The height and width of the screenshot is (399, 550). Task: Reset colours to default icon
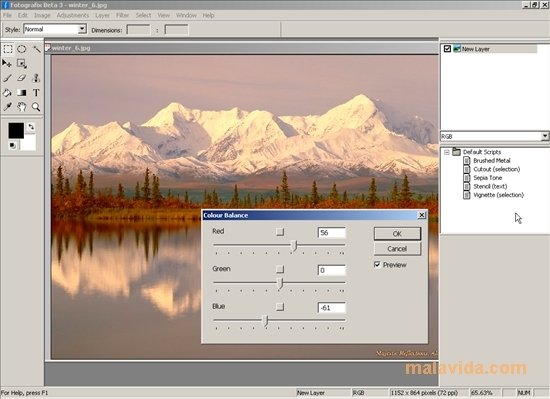pos(13,145)
